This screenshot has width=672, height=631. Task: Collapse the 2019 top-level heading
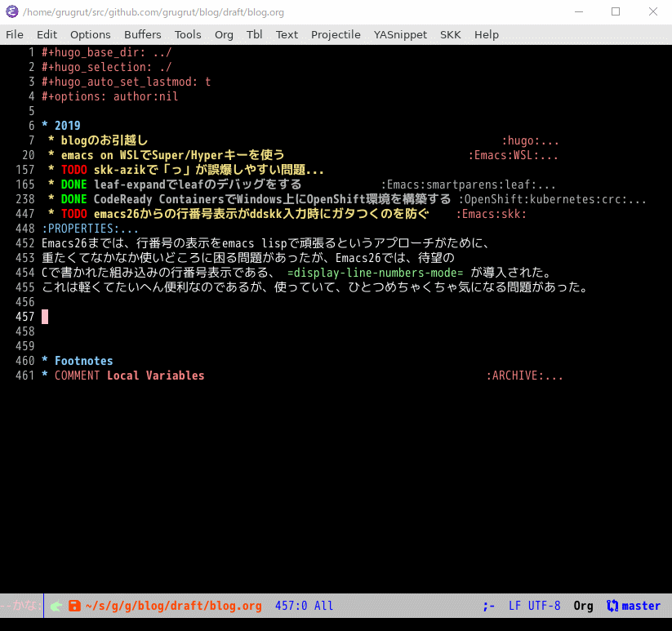(67, 125)
